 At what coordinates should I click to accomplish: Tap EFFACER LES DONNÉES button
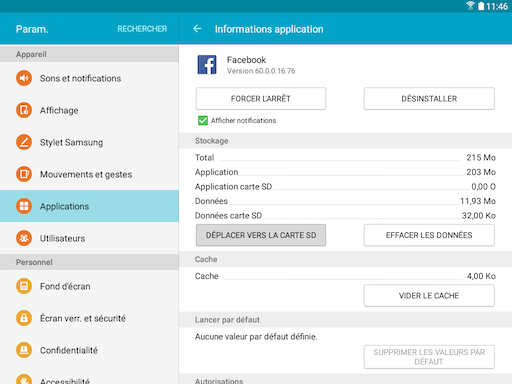click(429, 235)
